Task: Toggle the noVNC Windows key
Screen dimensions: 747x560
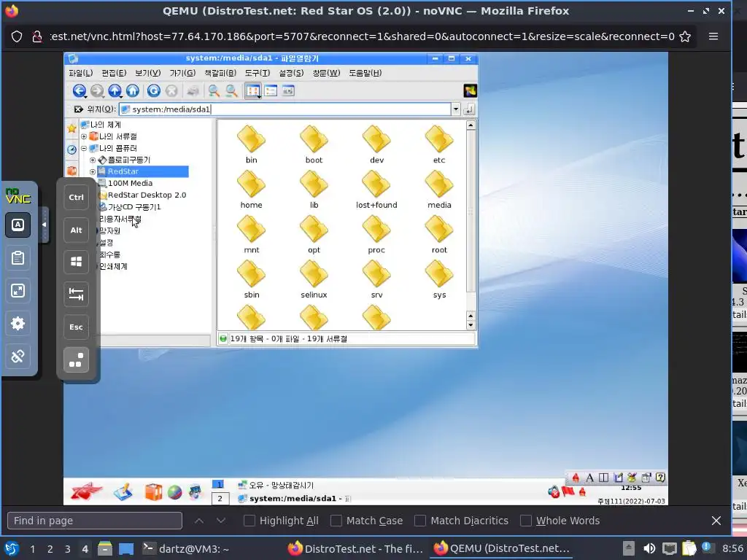Action: point(76,262)
